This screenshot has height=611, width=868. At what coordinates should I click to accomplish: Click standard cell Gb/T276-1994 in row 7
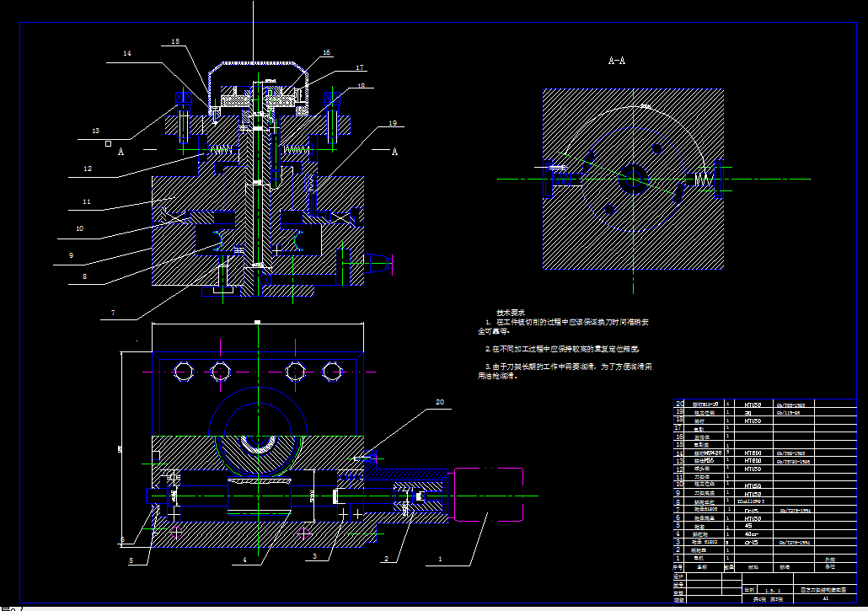point(796,510)
